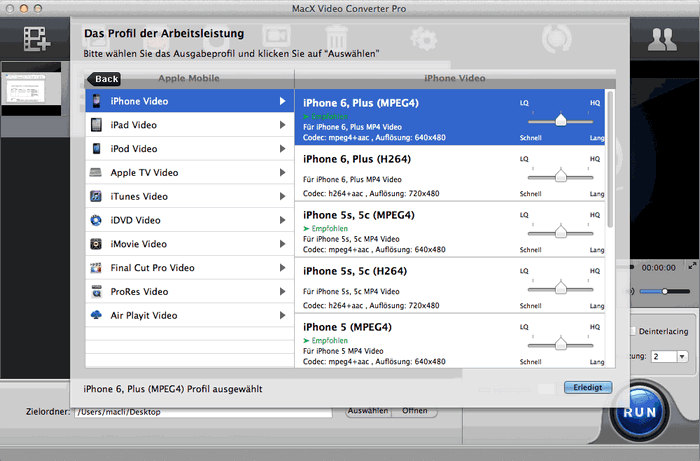The height and width of the screenshot is (461, 700).
Task: Click the dimmed refresh circle icon
Action: tap(556, 39)
